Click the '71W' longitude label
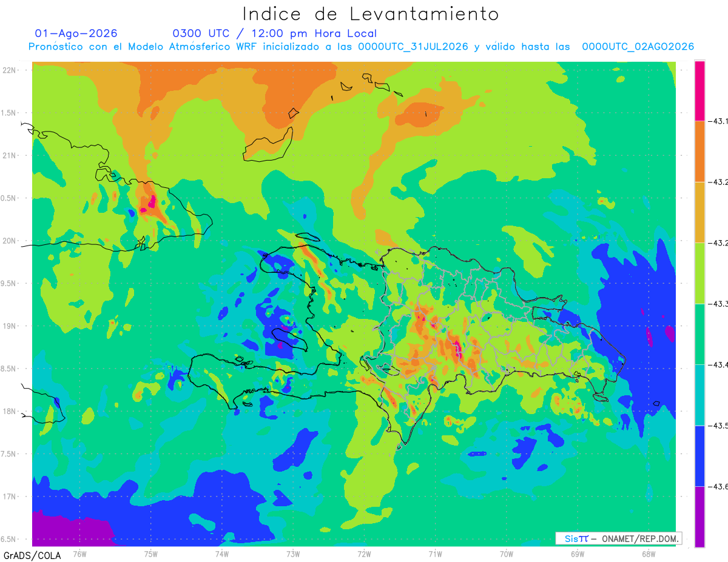 [435, 554]
